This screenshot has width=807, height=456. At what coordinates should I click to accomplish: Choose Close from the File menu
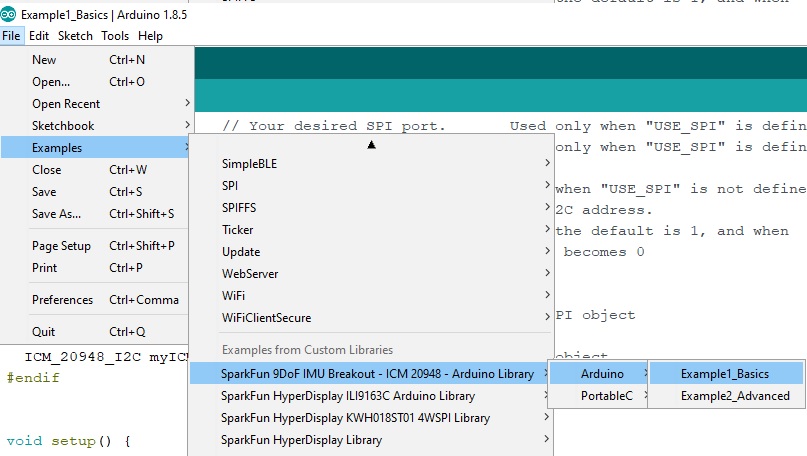[95, 170]
